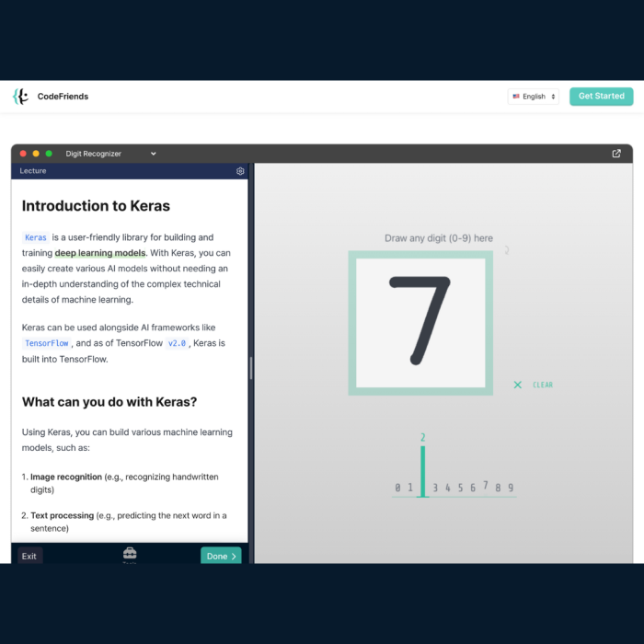Viewport: 644px width, 644px height.
Task: Click the CLEAR text button
Action: click(543, 385)
